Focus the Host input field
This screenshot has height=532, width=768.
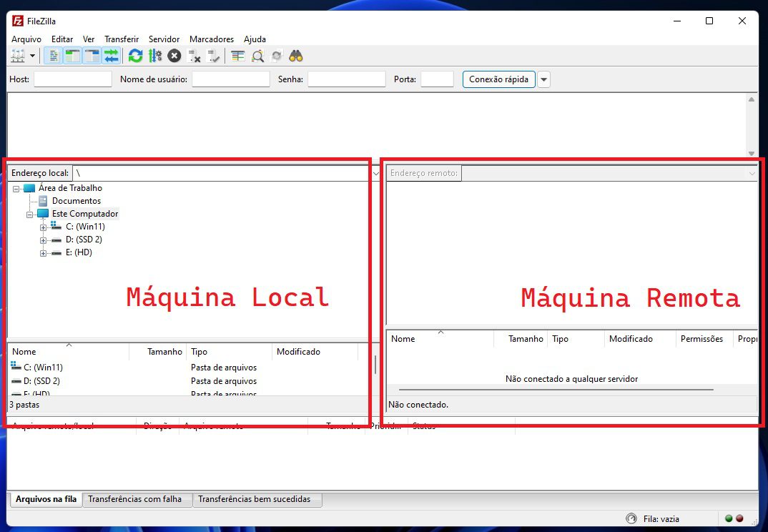pos(72,79)
